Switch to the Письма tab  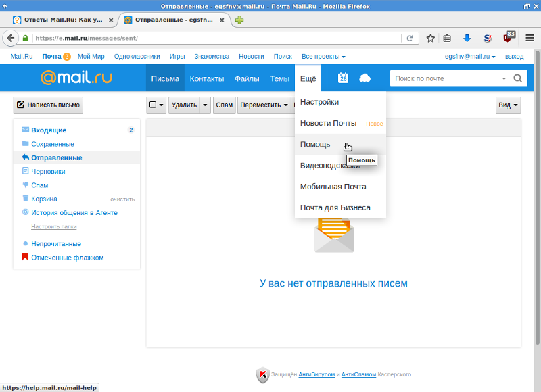[165, 78]
